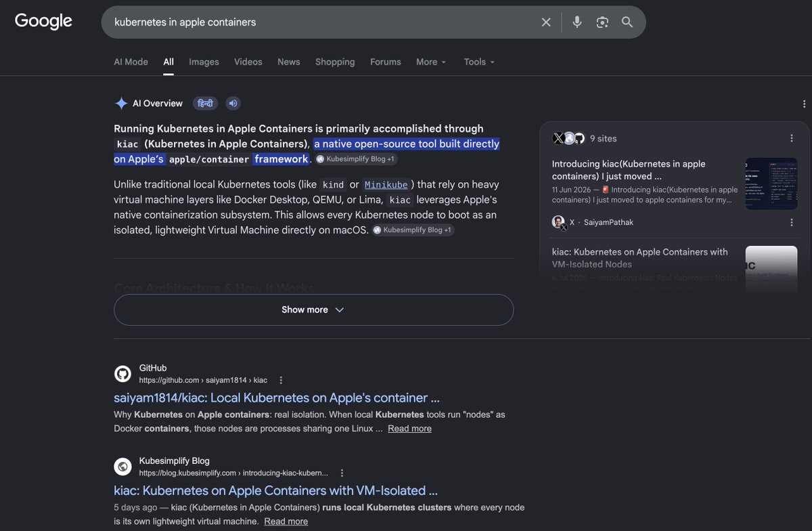Open Kubesimplify 'kiac: Kubernetes on Apple Containers' result

pos(275,490)
